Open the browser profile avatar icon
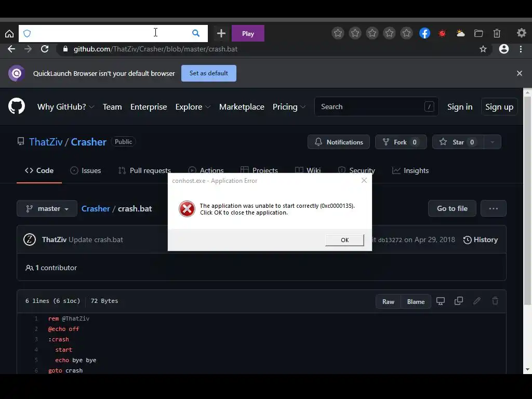This screenshot has height=399, width=532. tap(504, 49)
